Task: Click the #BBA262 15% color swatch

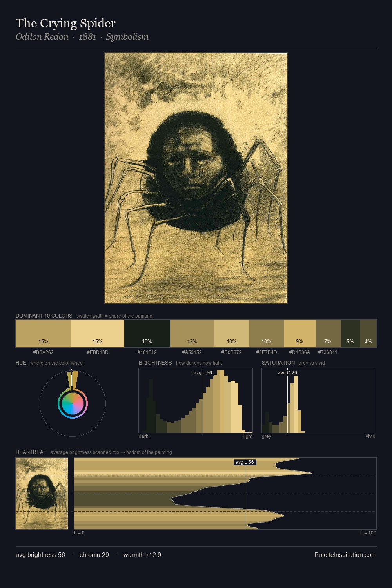Action: click(x=44, y=334)
